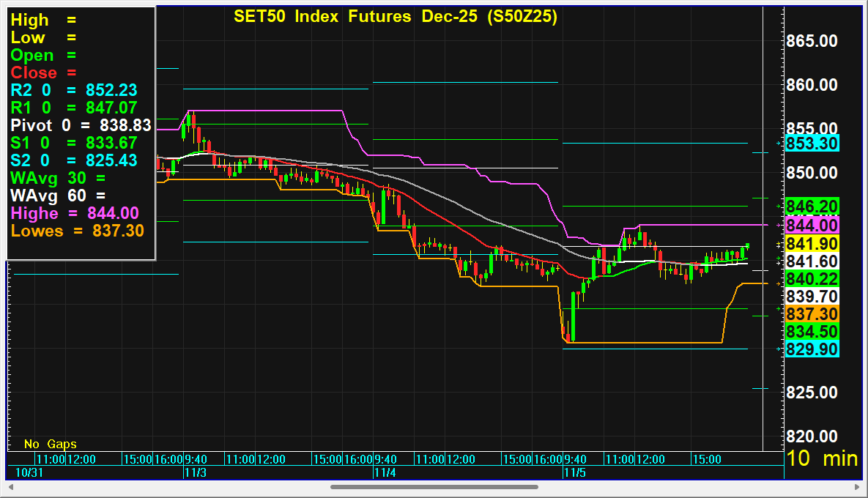The height and width of the screenshot is (498, 868).
Task: Click the green 846.20 price tag
Action: [812, 207]
